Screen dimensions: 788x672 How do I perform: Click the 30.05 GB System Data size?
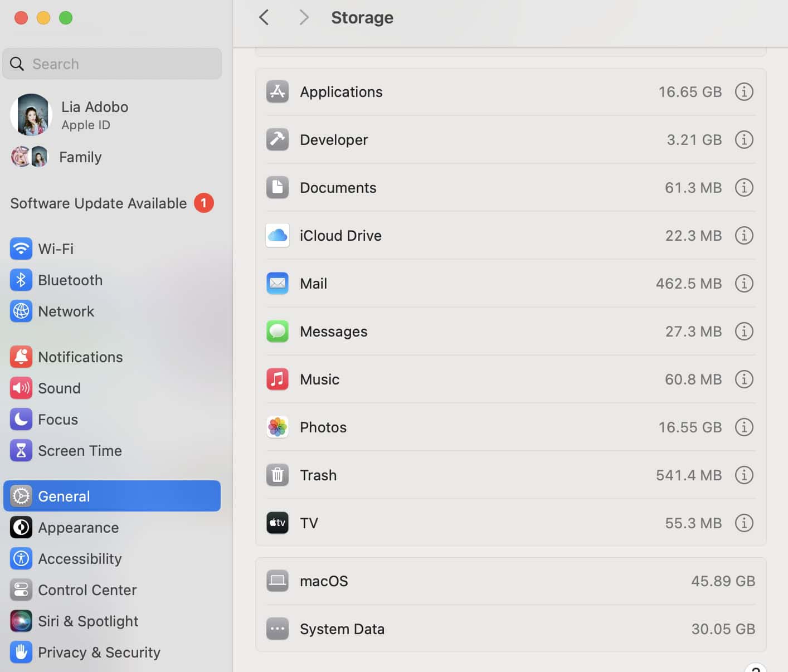723,629
